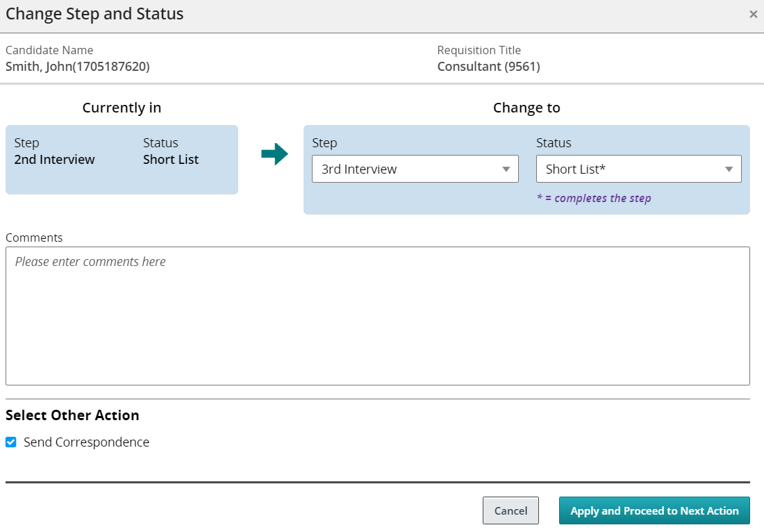Toggle the Send Correspondence checkbox
The height and width of the screenshot is (532, 764).
pos(11,442)
